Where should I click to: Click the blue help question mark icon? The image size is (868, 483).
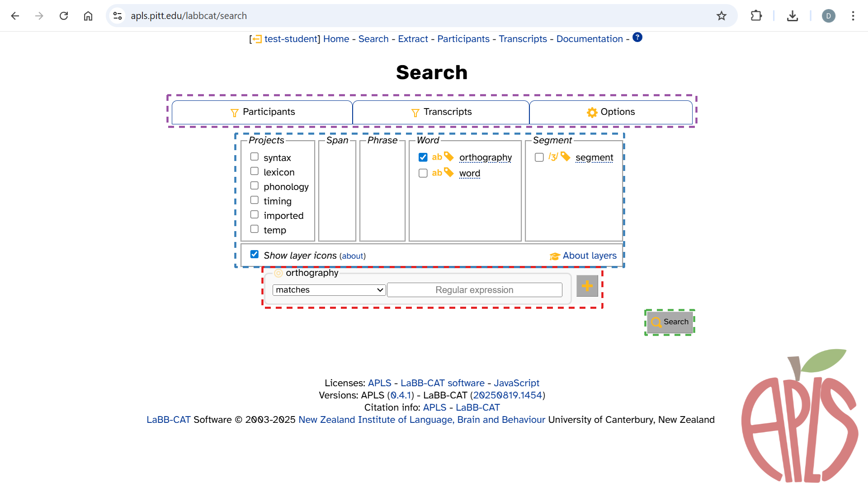[637, 38]
